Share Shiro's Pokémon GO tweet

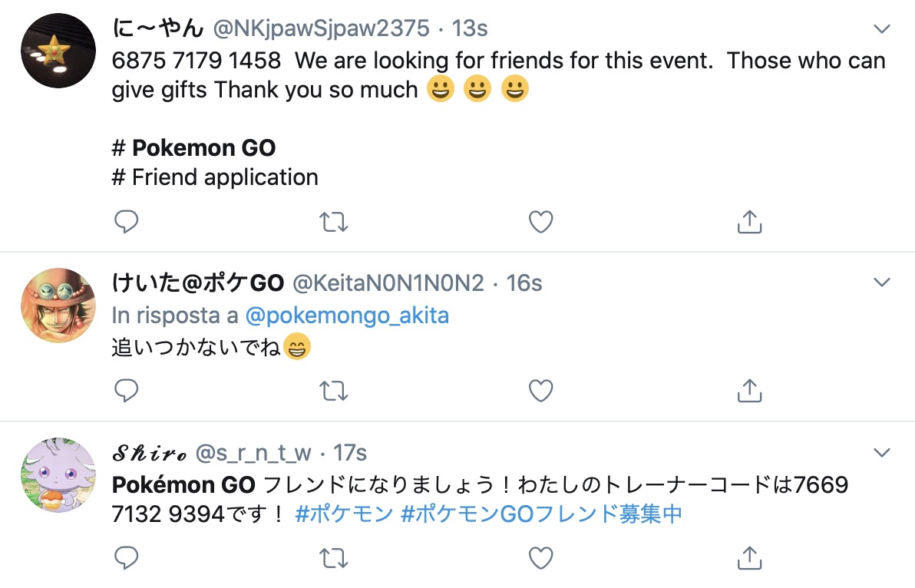point(749,557)
